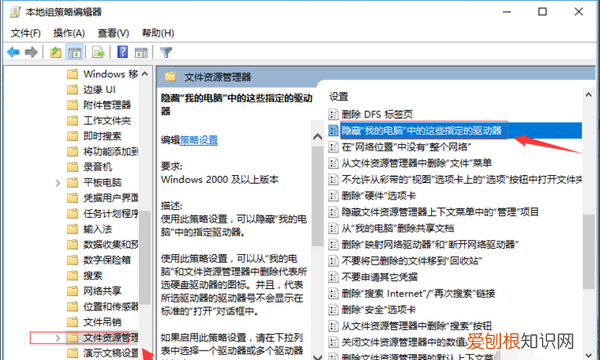
Task: Click the Back arrow toolbar icon
Action: tap(13, 52)
